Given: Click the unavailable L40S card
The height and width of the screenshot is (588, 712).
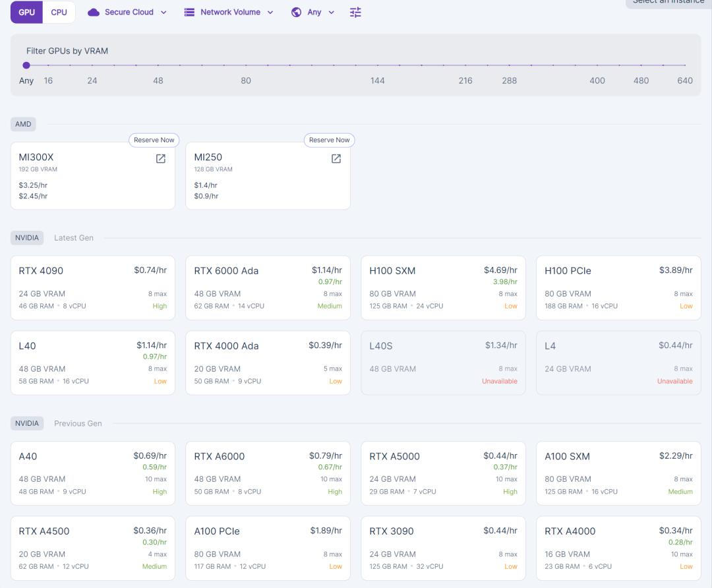Looking at the screenshot, I should (443, 363).
